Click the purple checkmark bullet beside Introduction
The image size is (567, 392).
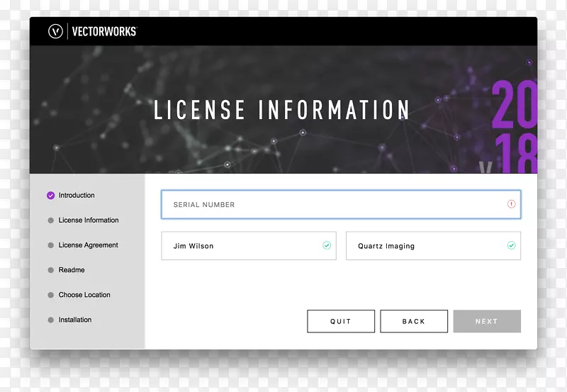pyautogui.click(x=50, y=196)
